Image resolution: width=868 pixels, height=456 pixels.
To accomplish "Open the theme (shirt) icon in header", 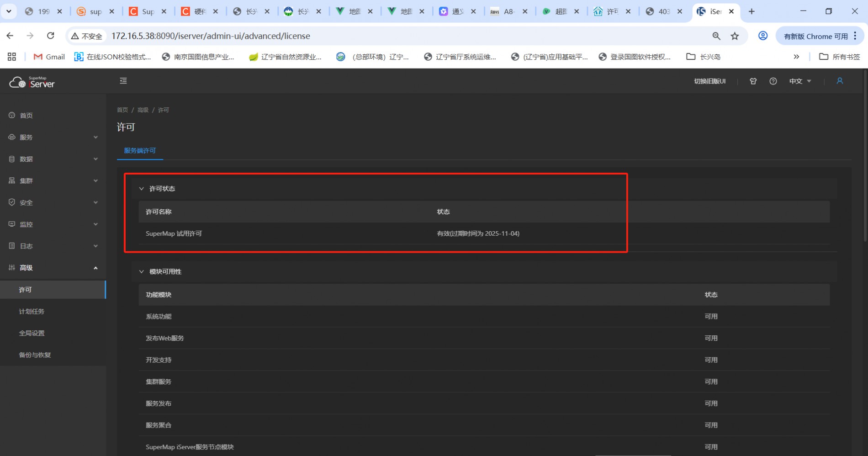I will pyautogui.click(x=753, y=81).
